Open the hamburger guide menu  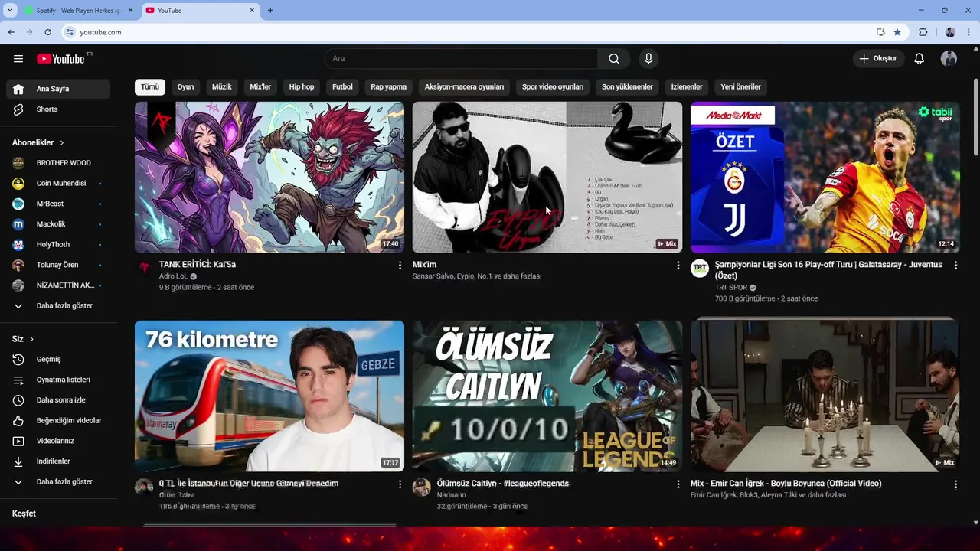coord(18,59)
